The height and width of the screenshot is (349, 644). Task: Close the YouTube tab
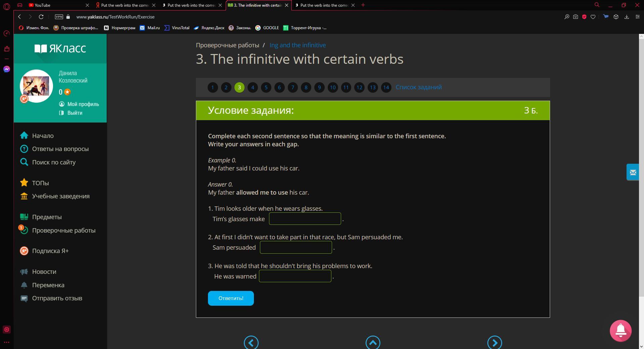click(x=87, y=5)
